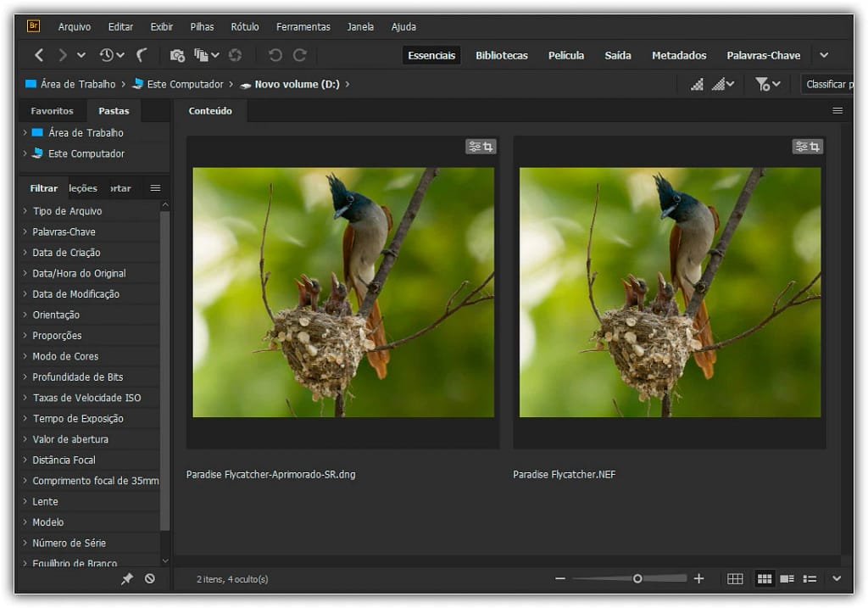868x608 pixels.
Task: Click the clear filter circle-slash icon
Action: [149, 578]
